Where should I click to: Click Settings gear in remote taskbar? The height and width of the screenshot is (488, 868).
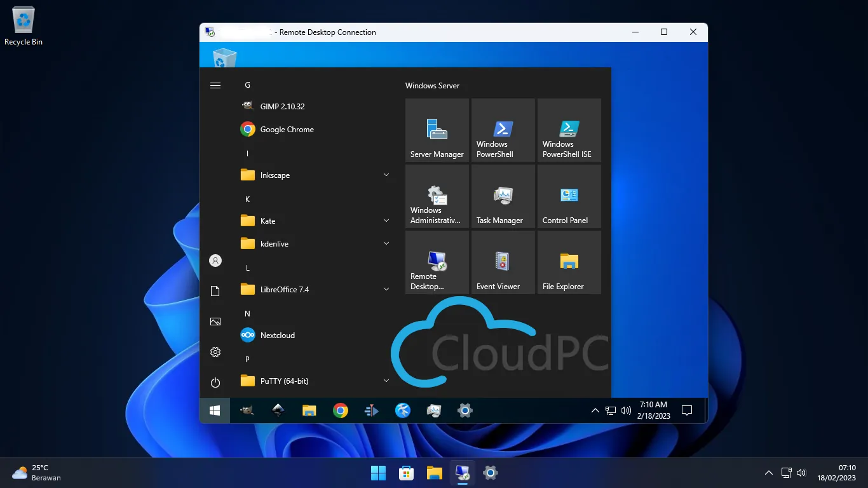tap(465, 410)
